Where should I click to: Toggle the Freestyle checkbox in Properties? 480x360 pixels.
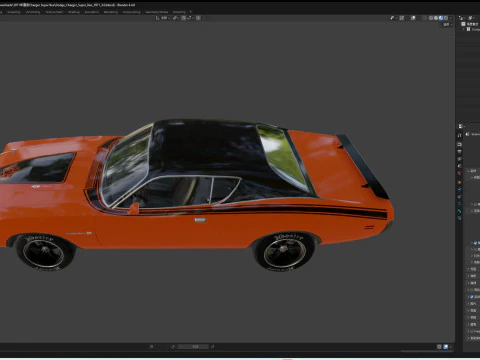(472, 331)
